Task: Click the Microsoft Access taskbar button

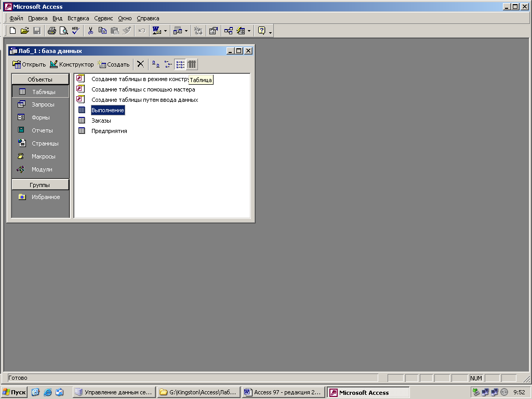Action: coord(368,392)
